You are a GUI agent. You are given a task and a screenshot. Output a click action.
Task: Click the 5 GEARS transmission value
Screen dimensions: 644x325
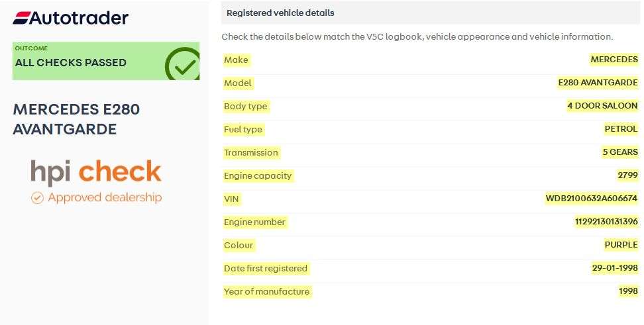(x=619, y=152)
